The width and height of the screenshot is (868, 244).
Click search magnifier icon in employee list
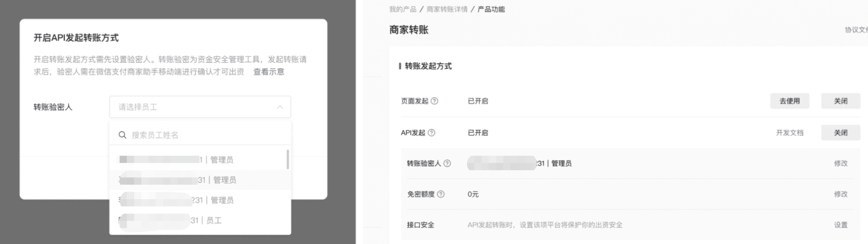(x=122, y=135)
